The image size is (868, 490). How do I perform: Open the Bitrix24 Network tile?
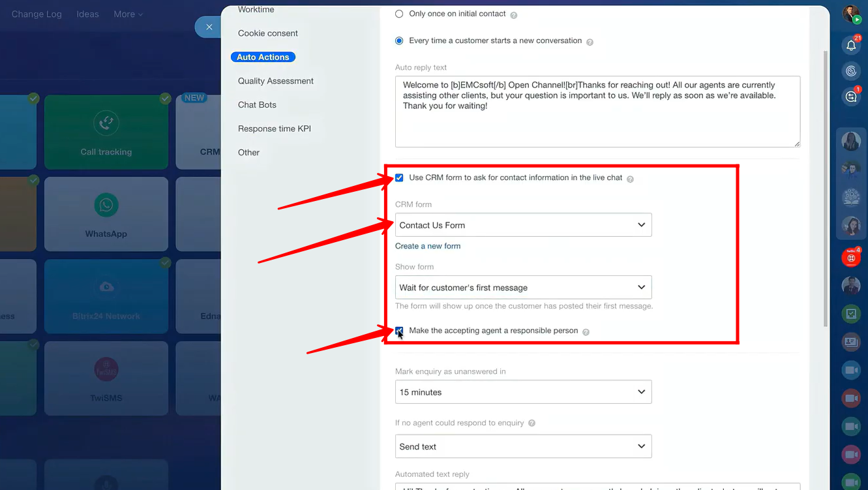106,297
